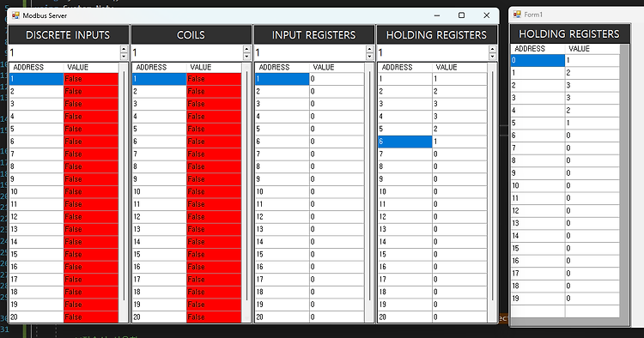Click value 3 of server Holding Register 4
This screenshot has height=338, width=644.
[x=459, y=117]
